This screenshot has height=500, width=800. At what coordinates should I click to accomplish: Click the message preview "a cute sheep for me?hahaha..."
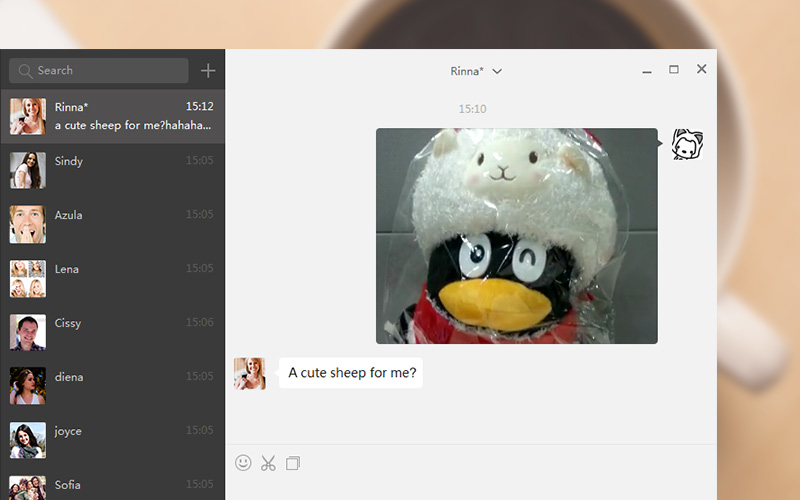(133, 125)
